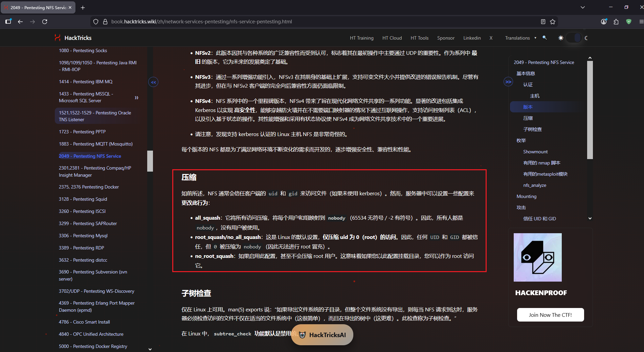Open the Translations dropdown

tap(520, 38)
